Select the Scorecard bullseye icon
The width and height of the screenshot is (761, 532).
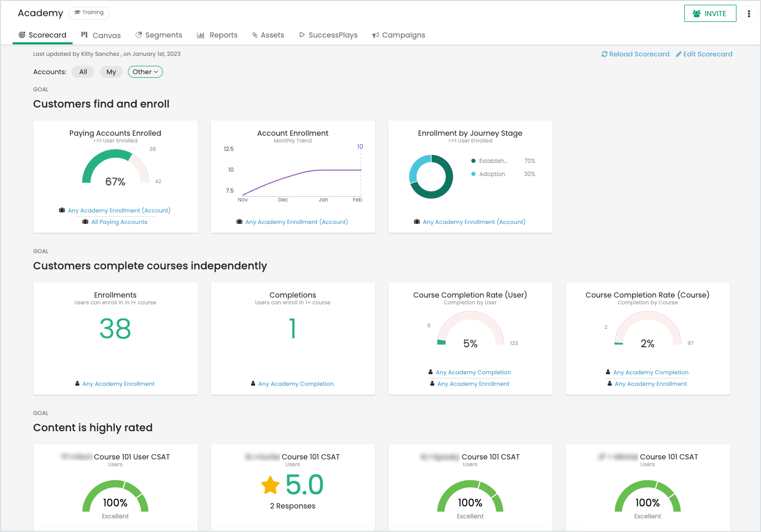(x=22, y=34)
